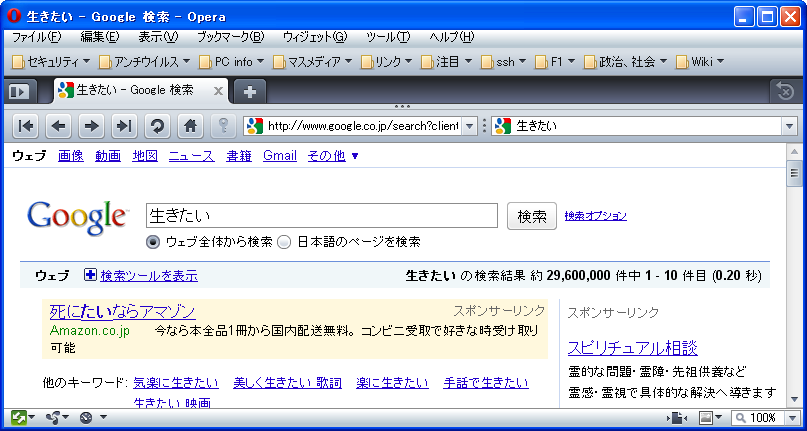Click the Opera Unite status bar icon
The image size is (807, 431).
[x=53, y=417]
